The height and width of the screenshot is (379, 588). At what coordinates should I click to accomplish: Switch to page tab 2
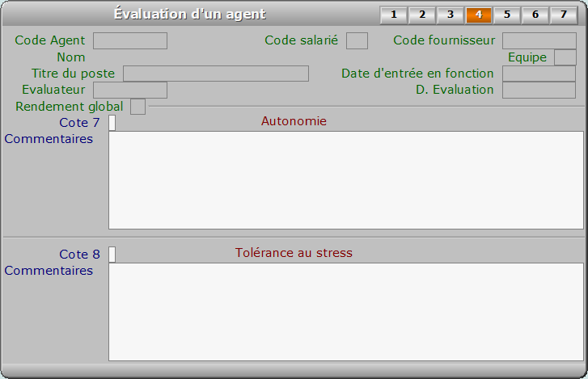(x=422, y=15)
